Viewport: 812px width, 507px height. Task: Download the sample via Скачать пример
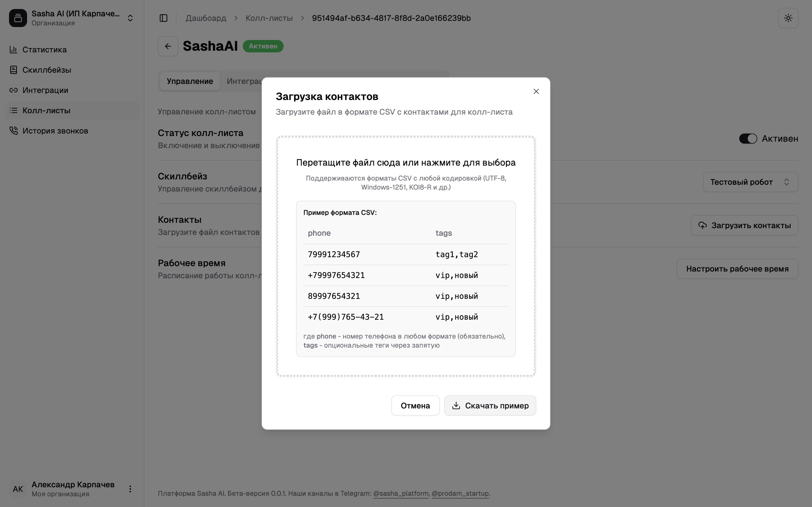click(x=490, y=406)
